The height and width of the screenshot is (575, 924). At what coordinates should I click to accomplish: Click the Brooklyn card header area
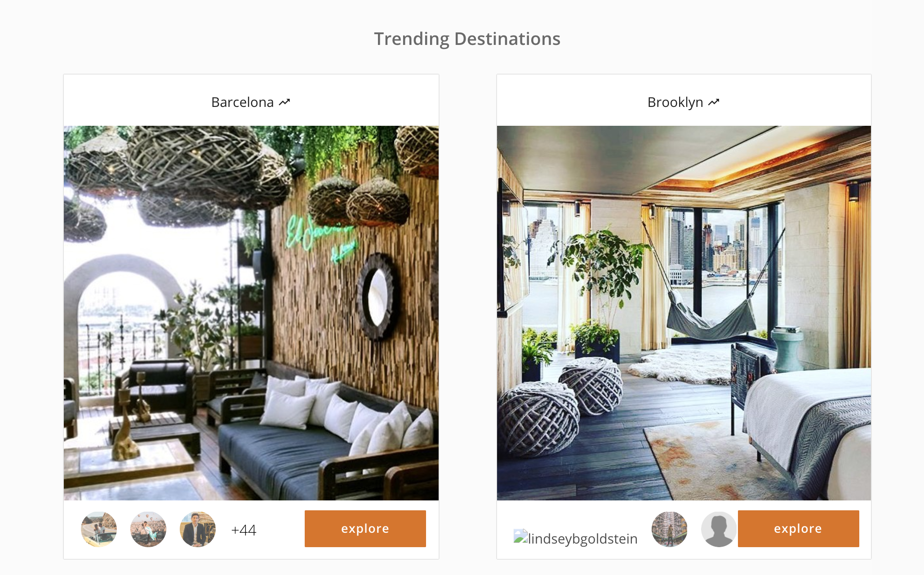684,101
